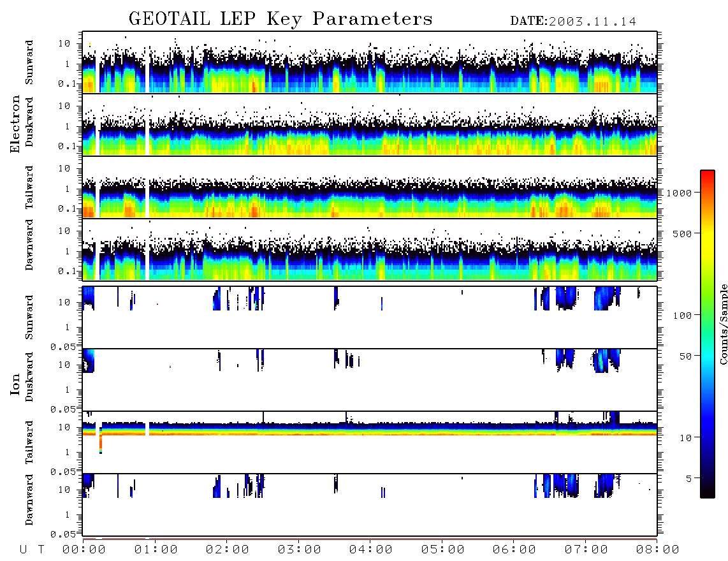Viewport: 728px width, 561px height.
Task: Click the GEOTAIL LEP Key Parameters title
Action: pyautogui.click(x=280, y=19)
